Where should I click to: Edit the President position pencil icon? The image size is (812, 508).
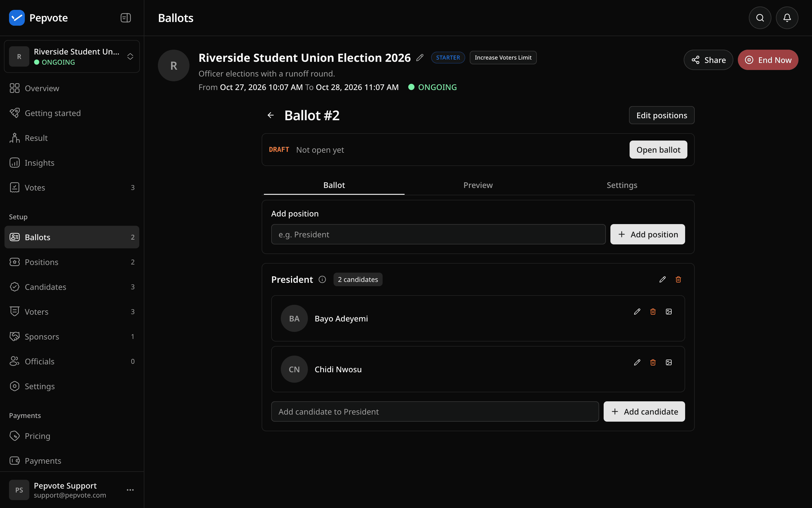(662, 279)
